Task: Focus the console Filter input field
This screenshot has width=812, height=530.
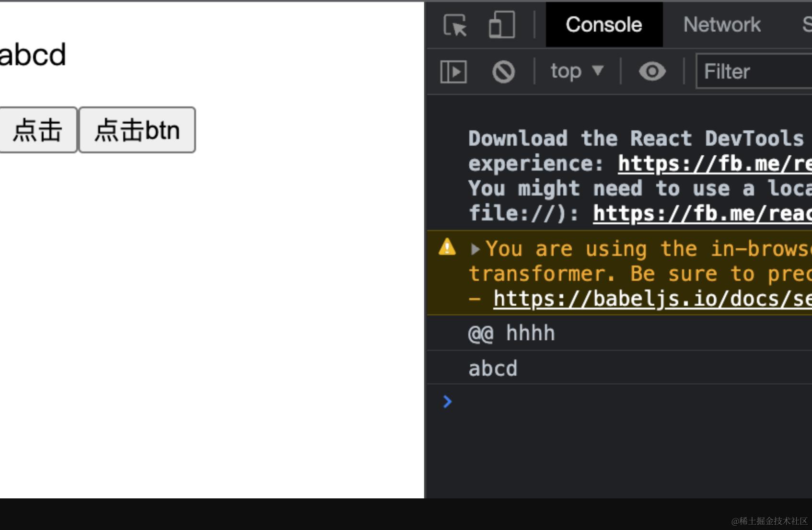Action: tap(754, 71)
